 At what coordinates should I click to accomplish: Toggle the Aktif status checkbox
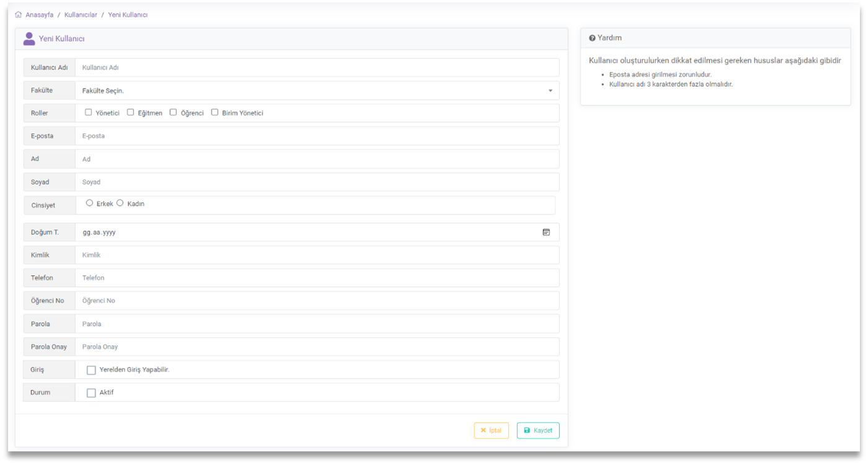coord(91,393)
